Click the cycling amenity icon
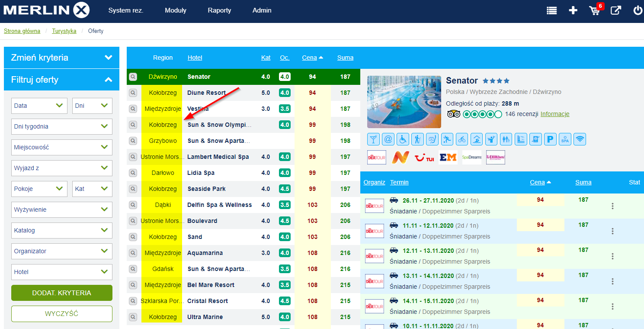 tap(461, 139)
